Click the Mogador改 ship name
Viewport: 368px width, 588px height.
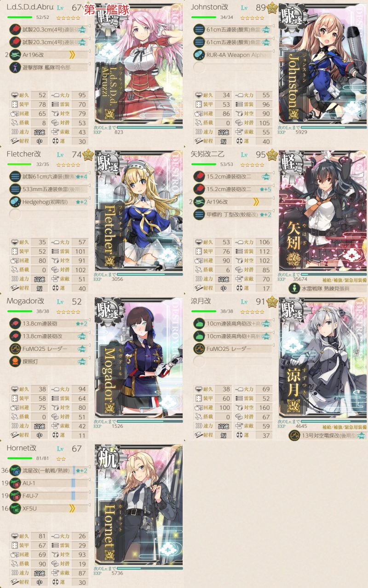coord(26,301)
